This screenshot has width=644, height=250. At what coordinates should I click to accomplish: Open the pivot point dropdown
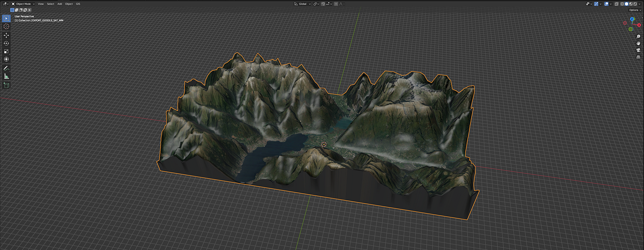click(316, 4)
